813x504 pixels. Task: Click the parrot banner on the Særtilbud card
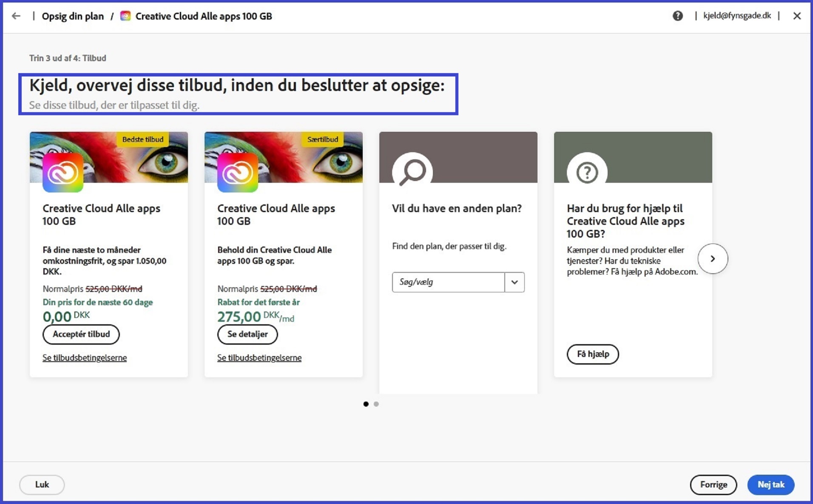pos(284,157)
